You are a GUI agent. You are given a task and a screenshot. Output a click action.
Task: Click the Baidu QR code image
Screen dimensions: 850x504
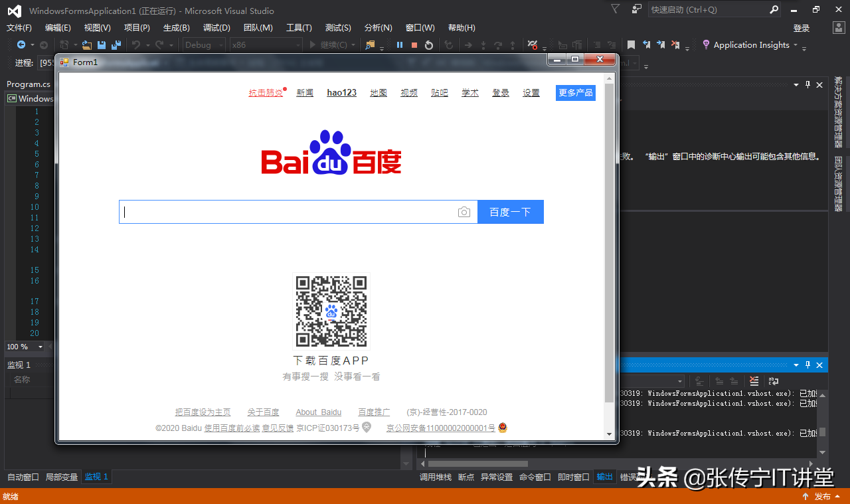tap(331, 311)
